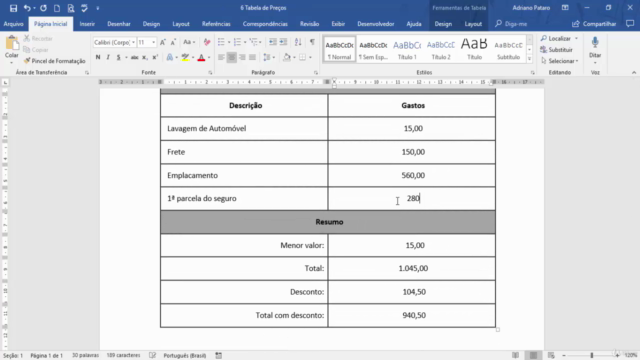640x360 pixels.
Task: Apply superscript formatting
Action: [155, 57]
